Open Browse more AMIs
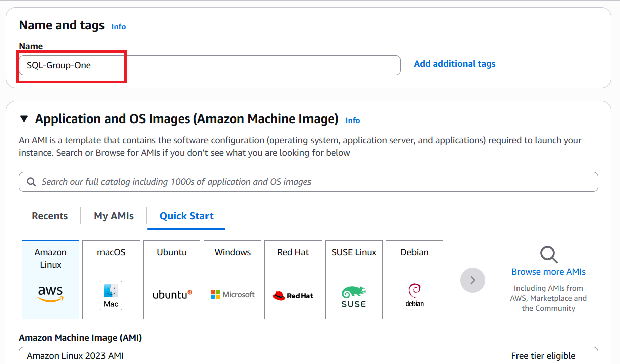Image resolution: width=620 pixels, height=364 pixels. point(548,271)
